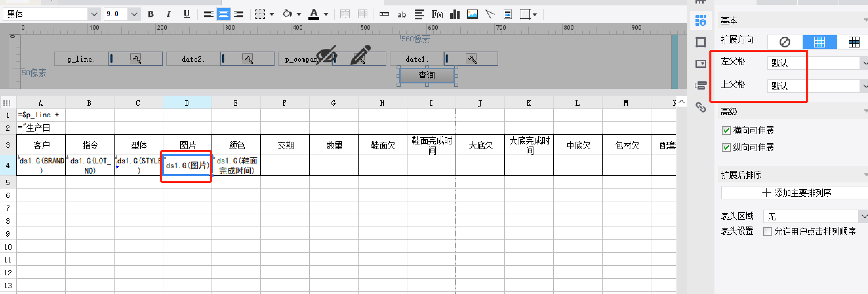The image size is (868, 294).
Task: Select cell ds1.G(图片)
Action: point(187,165)
